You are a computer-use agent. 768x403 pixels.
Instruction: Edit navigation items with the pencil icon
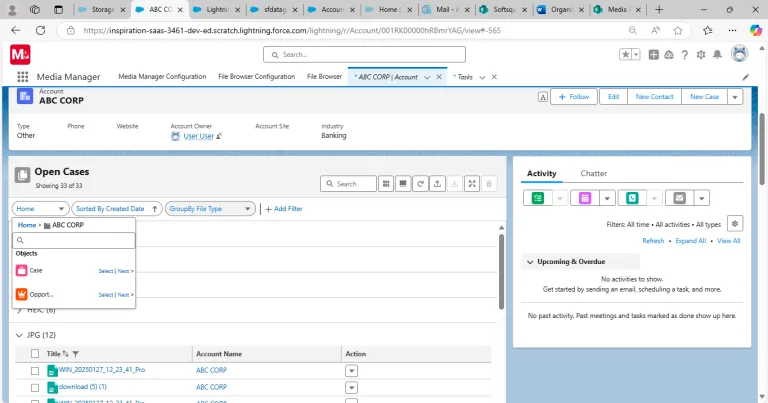coord(745,77)
